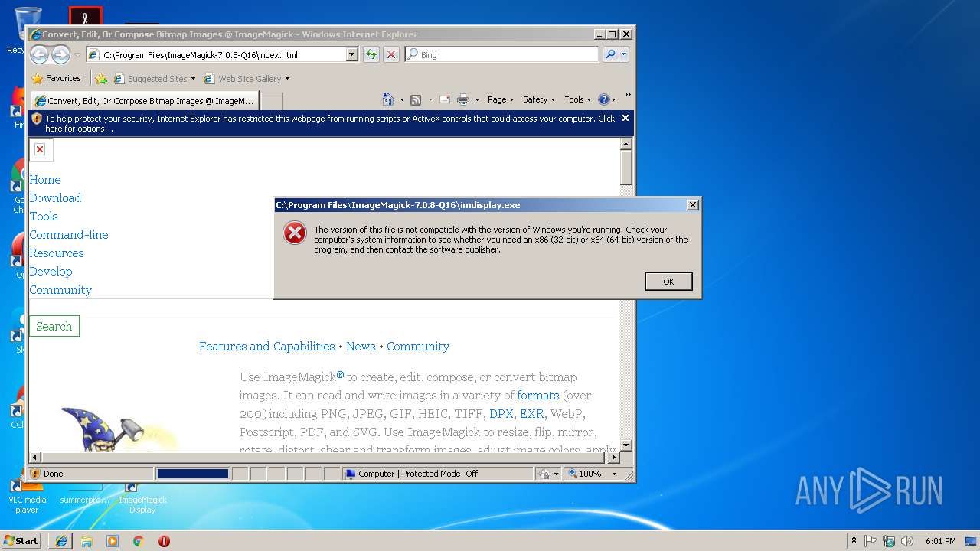Screen dimensions: 980x551
Task: Open the Home link
Action: point(45,179)
